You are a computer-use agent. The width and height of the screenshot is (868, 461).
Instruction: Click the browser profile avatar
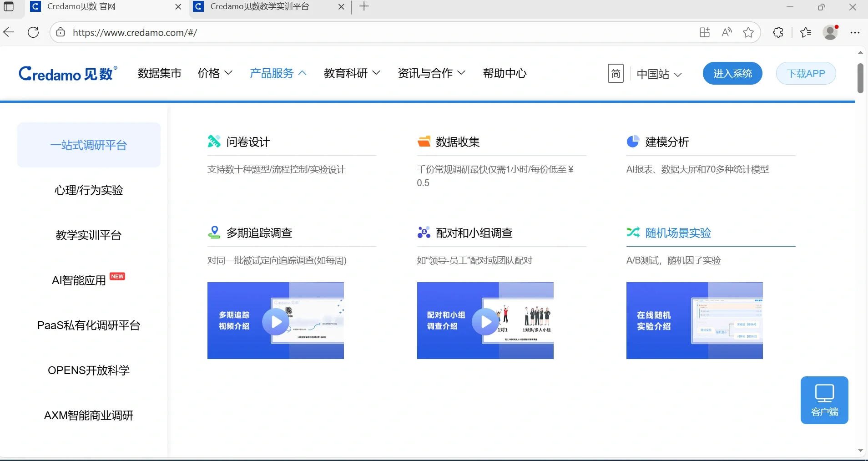point(831,32)
